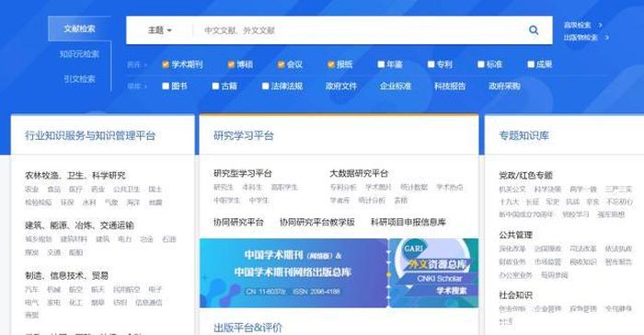Viewport: 644px width, 335px height.
Task: Uncheck the 学术期刊 checkbox
Action: [166, 64]
